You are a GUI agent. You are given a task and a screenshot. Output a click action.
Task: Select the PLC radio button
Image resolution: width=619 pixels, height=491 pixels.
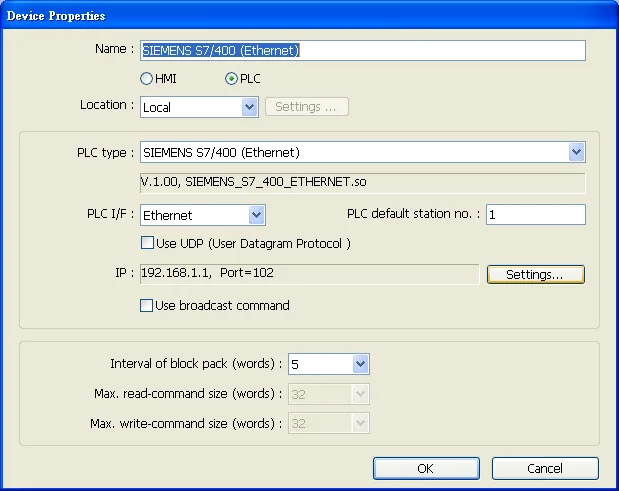coord(231,79)
